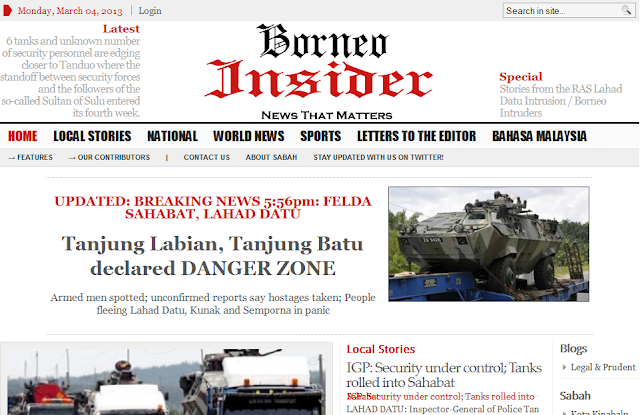Click the Sabah sidebar heading
Viewport: 640px width, 415px height.
575,396
